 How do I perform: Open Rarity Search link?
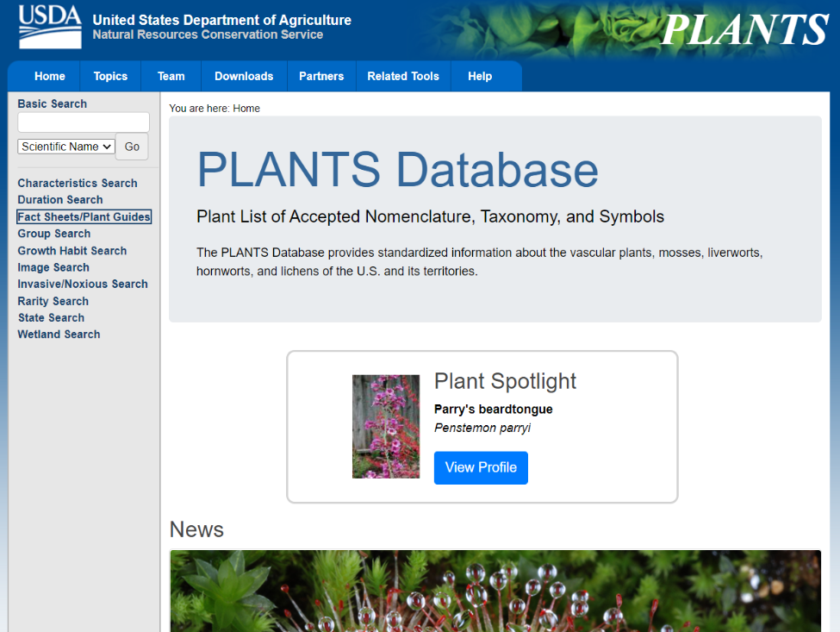(x=53, y=301)
